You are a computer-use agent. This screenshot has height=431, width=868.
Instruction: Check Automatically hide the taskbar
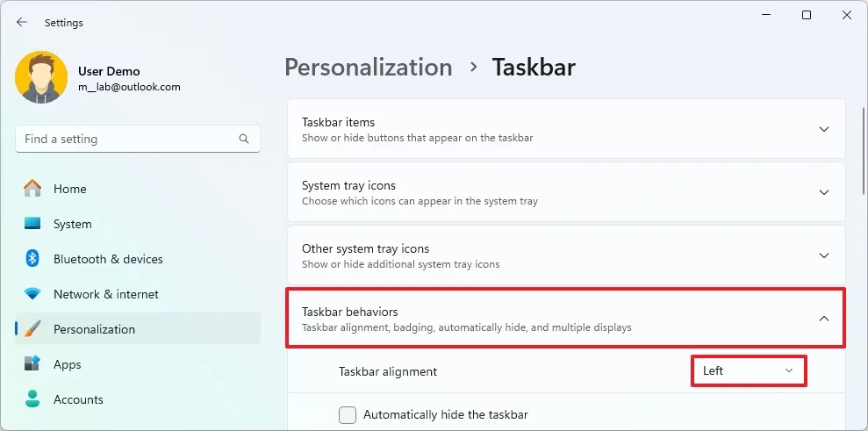point(348,414)
